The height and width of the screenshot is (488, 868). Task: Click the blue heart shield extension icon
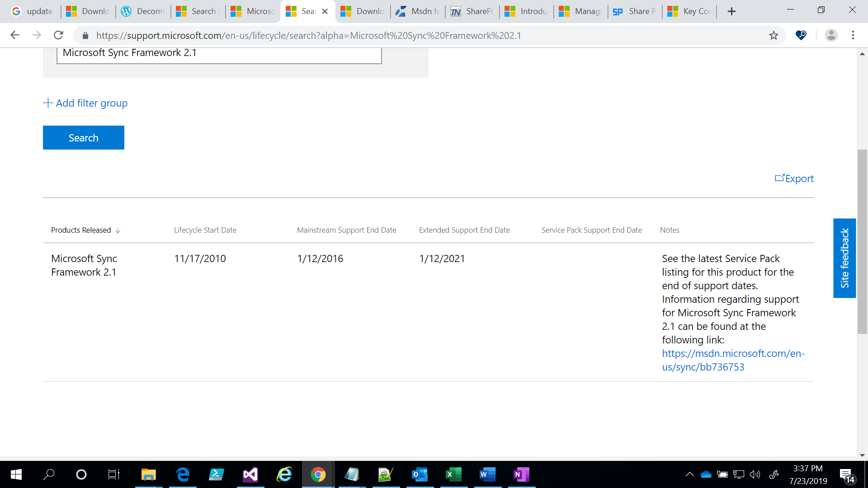(x=801, y=35)
